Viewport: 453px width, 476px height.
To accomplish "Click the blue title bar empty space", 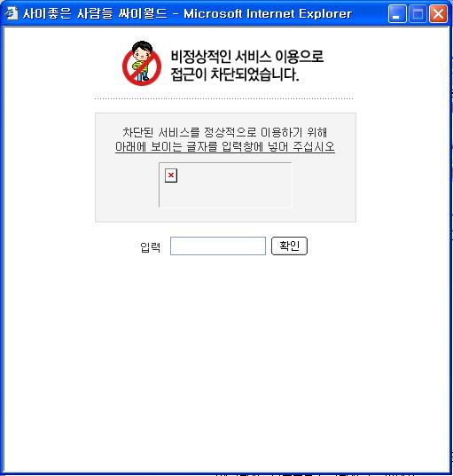I will [x=370, y=13].
